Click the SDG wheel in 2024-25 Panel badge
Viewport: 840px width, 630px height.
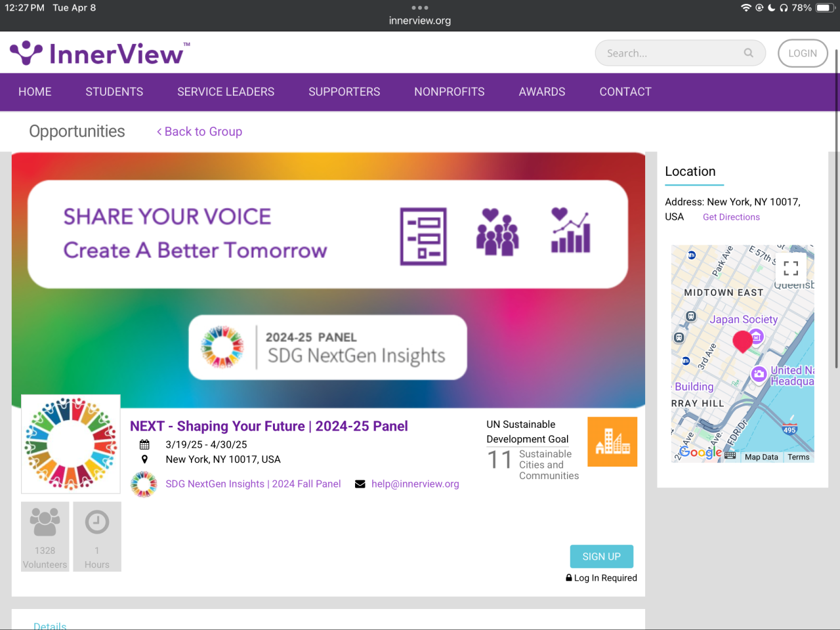[x=222, y=347]
